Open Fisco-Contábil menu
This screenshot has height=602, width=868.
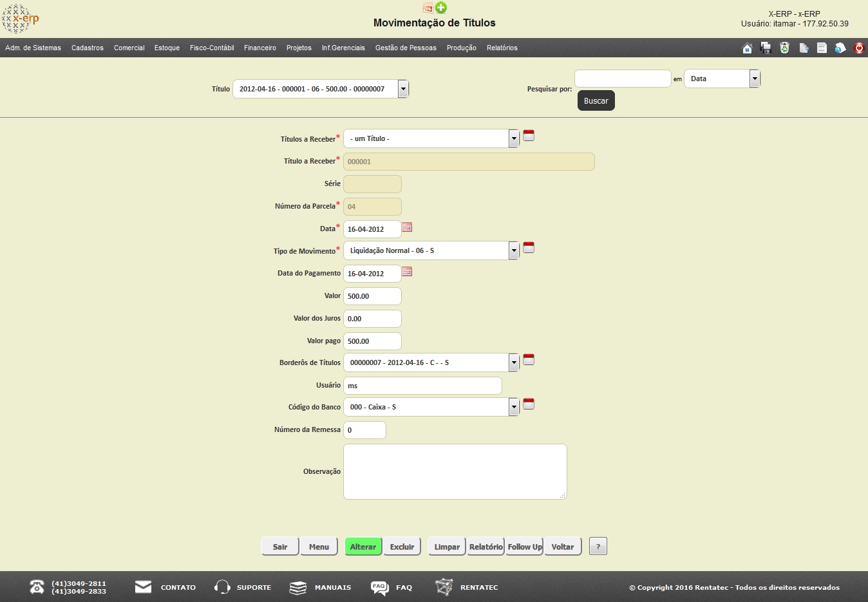pyautogui.click(x=212, y=48)
